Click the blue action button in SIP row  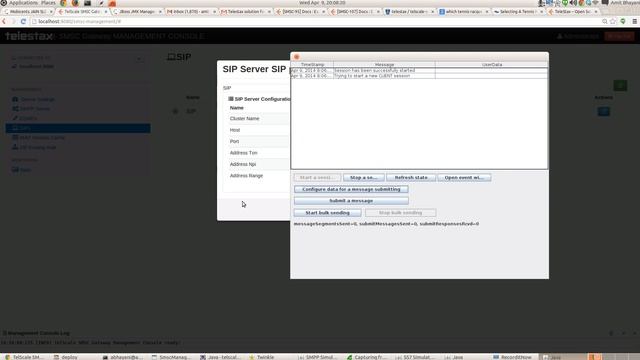[604, 111]
